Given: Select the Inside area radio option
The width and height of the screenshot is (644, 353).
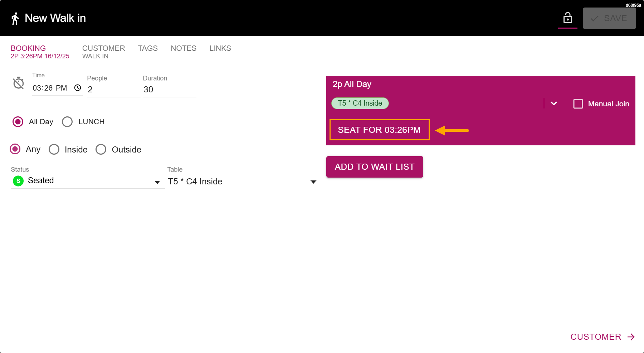Looking at the screenshot, I should pos(54,149).
